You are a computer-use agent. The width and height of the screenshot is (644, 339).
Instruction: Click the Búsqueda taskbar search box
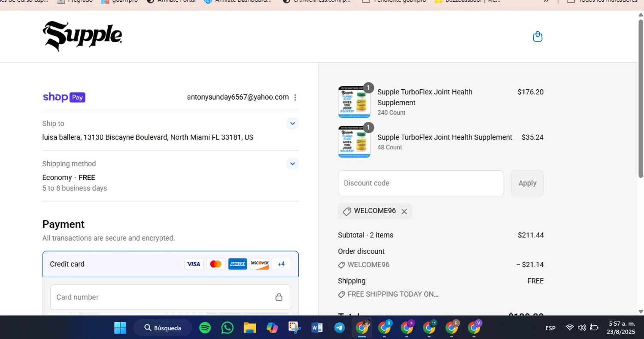click(163, 328)
